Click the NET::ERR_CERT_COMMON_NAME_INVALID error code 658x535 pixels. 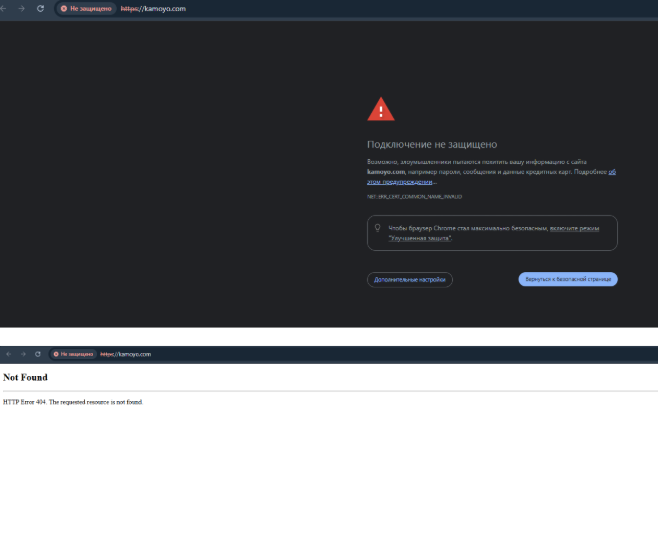click(414, 196)
